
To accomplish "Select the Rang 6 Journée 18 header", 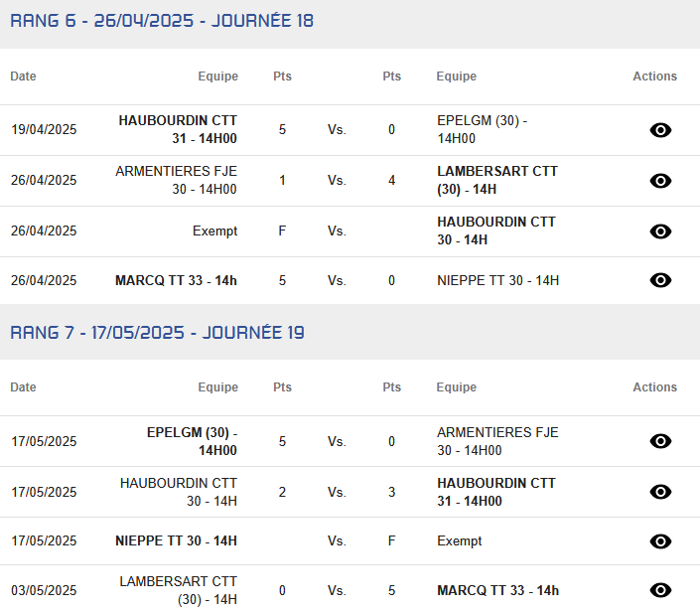I will click(162, 21).
